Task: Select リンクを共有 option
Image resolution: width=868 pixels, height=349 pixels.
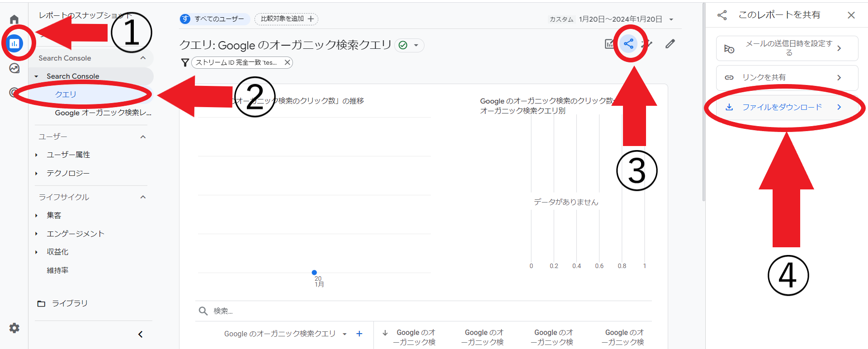Action: (787, 78)
